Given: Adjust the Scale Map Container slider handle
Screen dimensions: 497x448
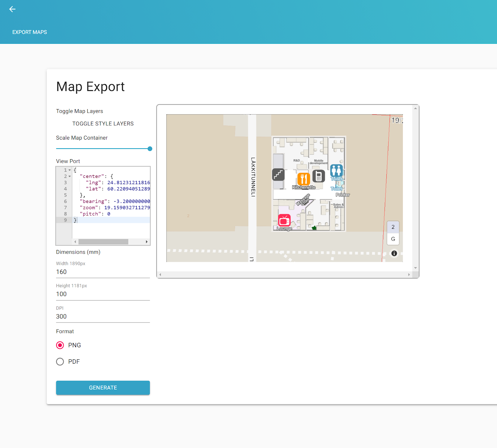Looking at the screenshot, I should click(x=150, y=149).
